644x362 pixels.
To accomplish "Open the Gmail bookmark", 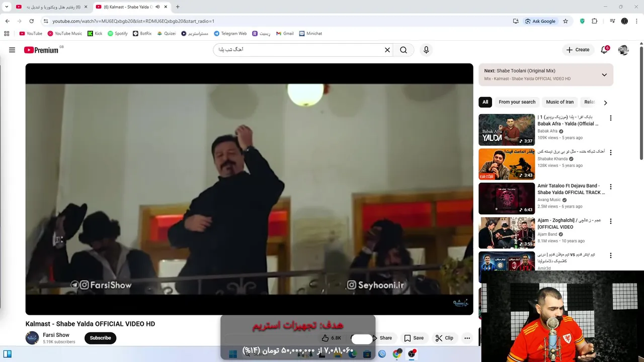I will [285, 34].
